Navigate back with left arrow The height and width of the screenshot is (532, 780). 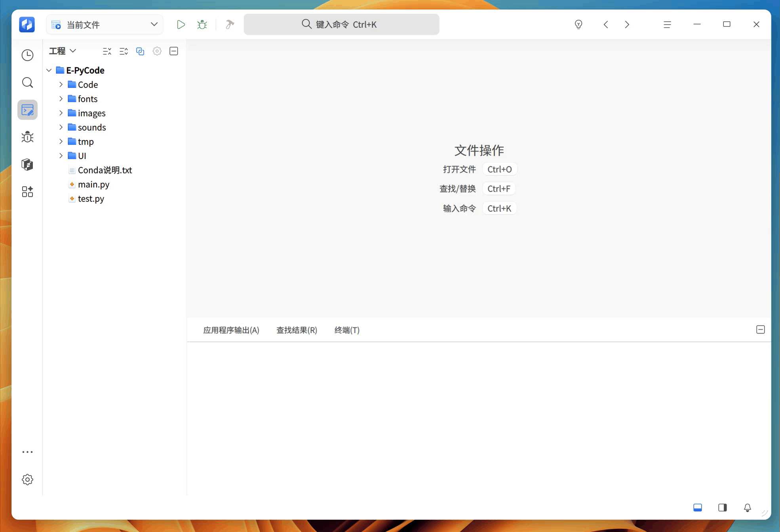(x=606, y=25)
